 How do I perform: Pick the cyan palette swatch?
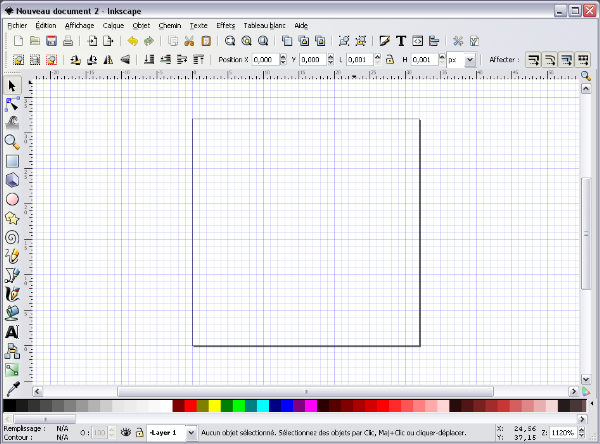263,406
